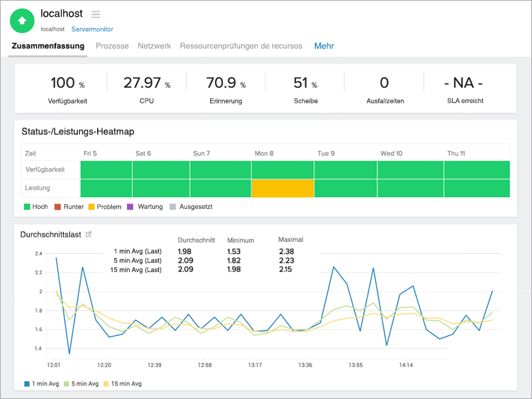Image resolution: width=532 pixels, height=399 pixels.
Task: Click the red Runter legend swatch
Action: pyautogui.click(x=58, y=207)
